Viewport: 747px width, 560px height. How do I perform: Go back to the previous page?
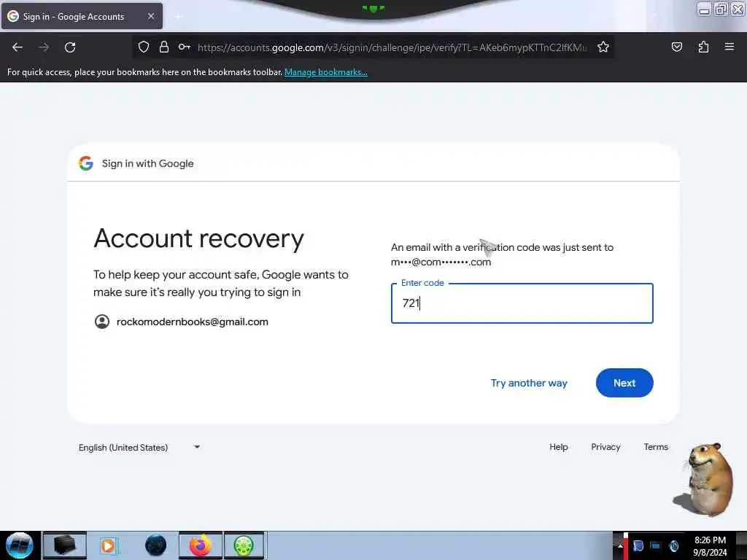coord(18,47)
